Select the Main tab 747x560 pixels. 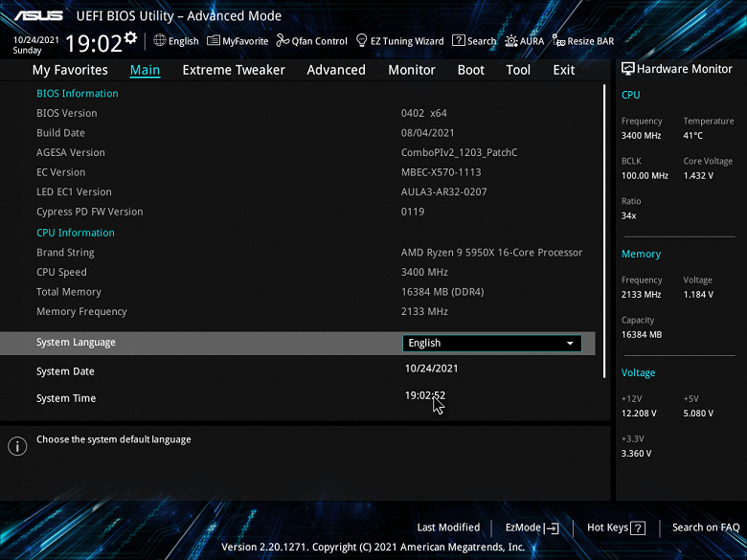coord(145,70)
